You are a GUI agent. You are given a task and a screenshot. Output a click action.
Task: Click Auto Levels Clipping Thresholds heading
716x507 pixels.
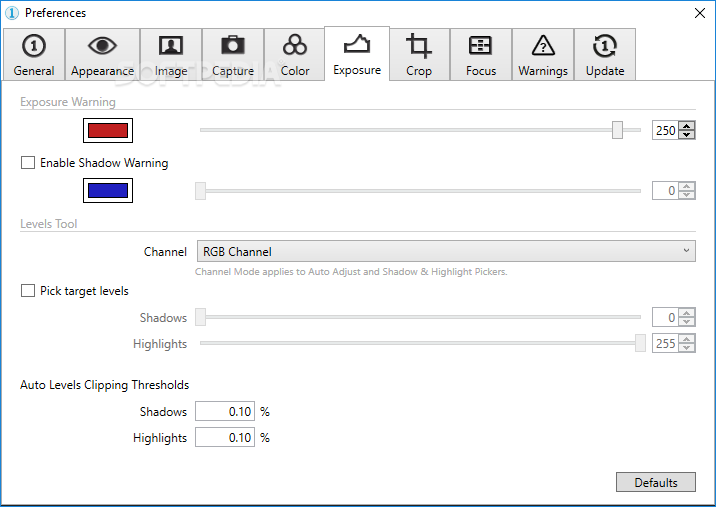pos(105,385)
